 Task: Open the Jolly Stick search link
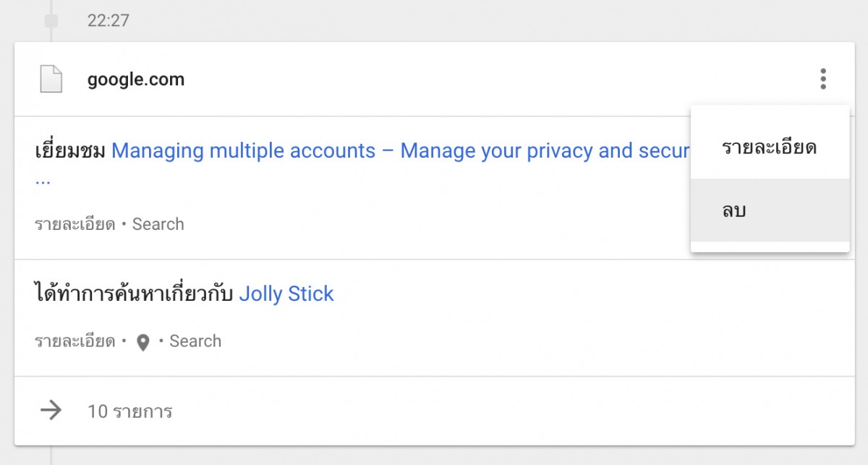(286, 294)
